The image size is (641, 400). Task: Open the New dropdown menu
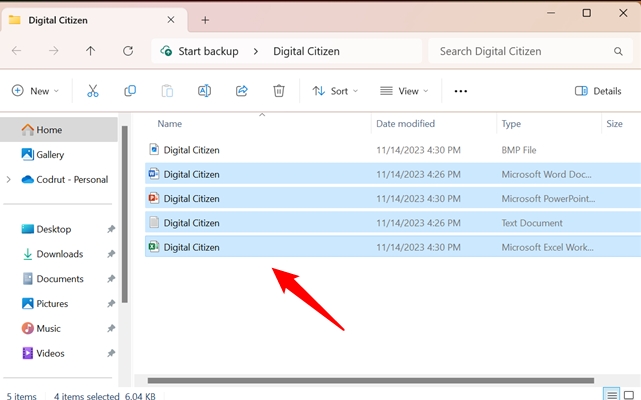click(x=35, y=91)
